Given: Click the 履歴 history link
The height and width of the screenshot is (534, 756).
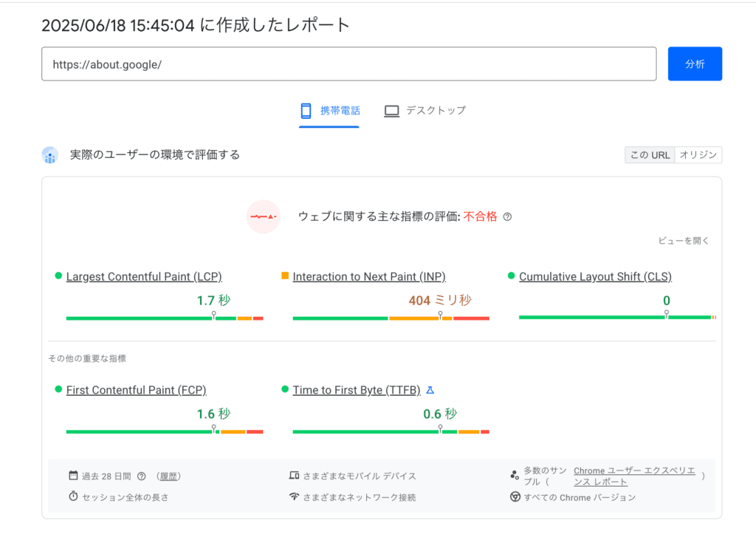Looking at the screenshot, I should click(169, 476).
